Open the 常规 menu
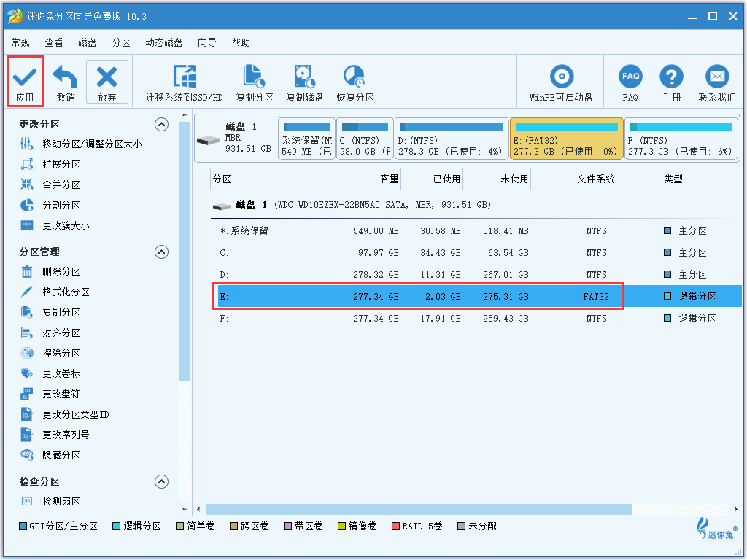Screen dimensions: 747x560 (20, 43)
